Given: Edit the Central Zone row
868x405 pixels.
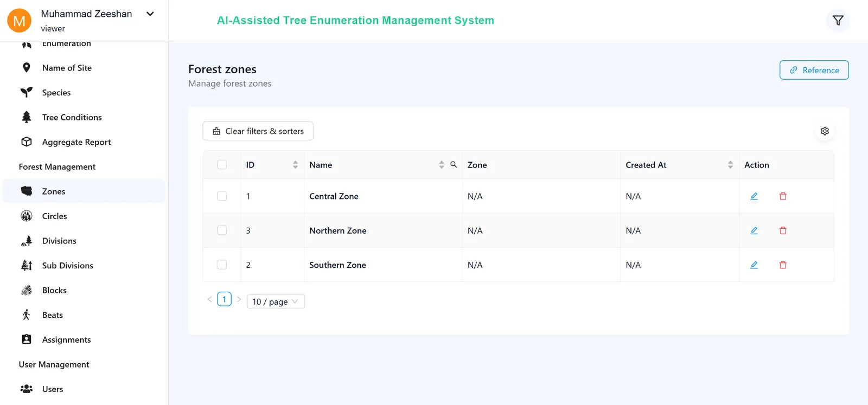Looking at the screenshot, I should [x=754, y=196].
